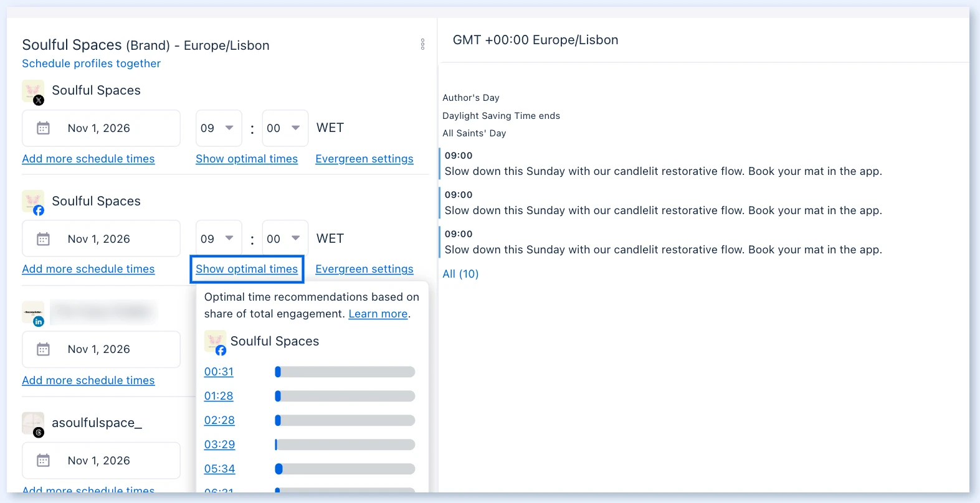980x503 pixels.
Task: Click the engagement bar for 05:34
Action: (345, 469)
